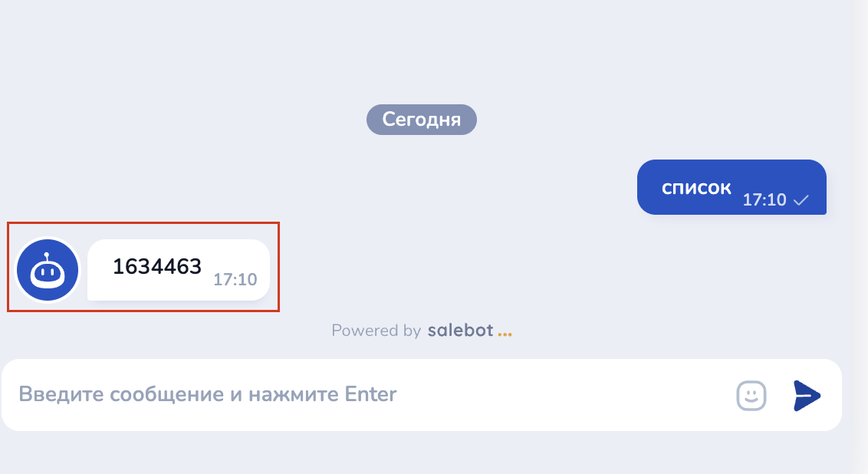Select the word "список" in the sent message

pos(696,188)
